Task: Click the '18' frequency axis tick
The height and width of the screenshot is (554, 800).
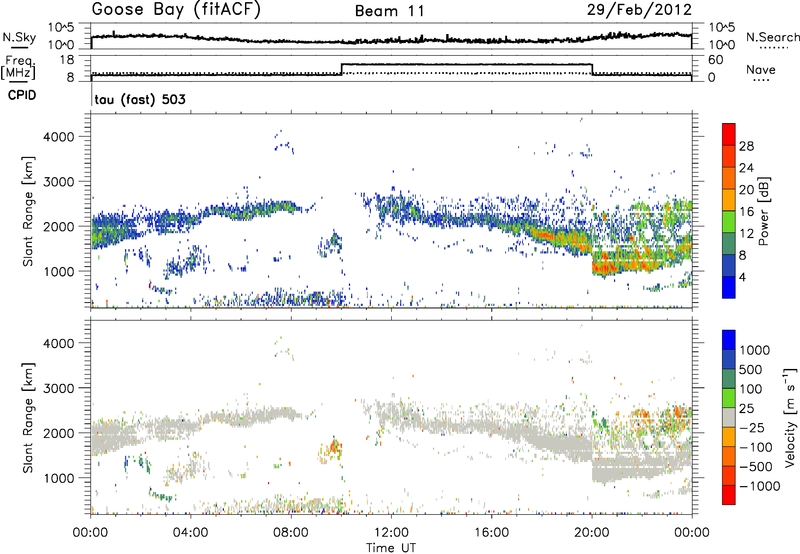Action: click(68, 60)
